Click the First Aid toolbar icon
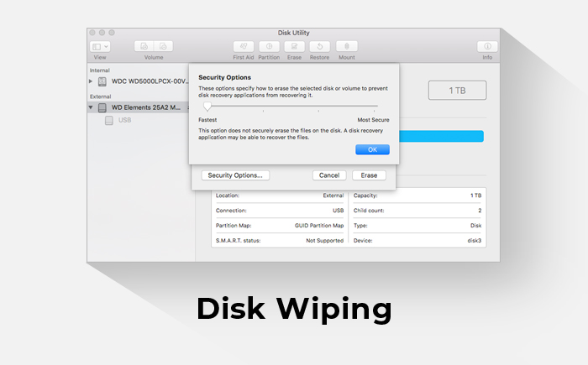The height and width of the screenshot is (365, 588). click(x=243, y=46)
